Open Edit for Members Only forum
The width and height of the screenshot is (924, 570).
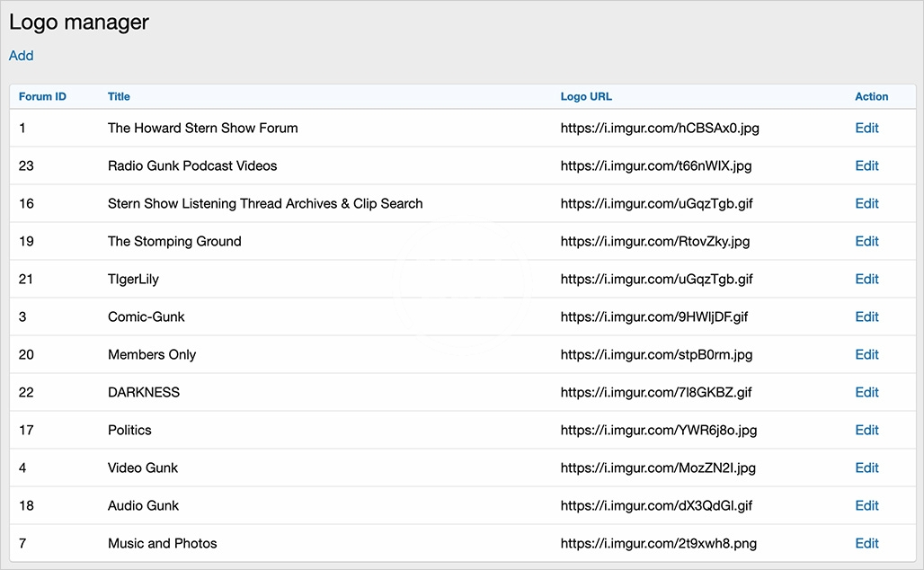tap(866, 354)
